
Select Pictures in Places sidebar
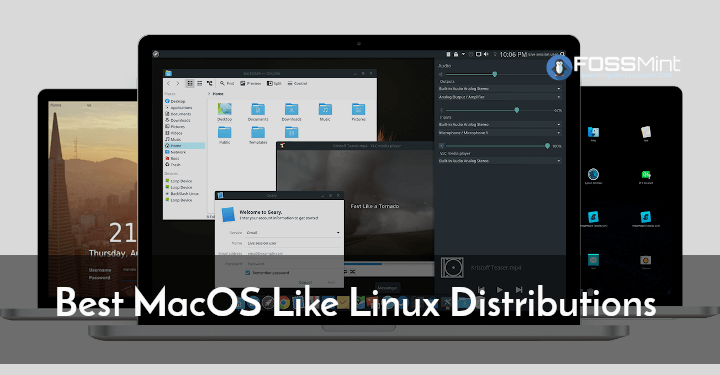click(x=175, y=127)
